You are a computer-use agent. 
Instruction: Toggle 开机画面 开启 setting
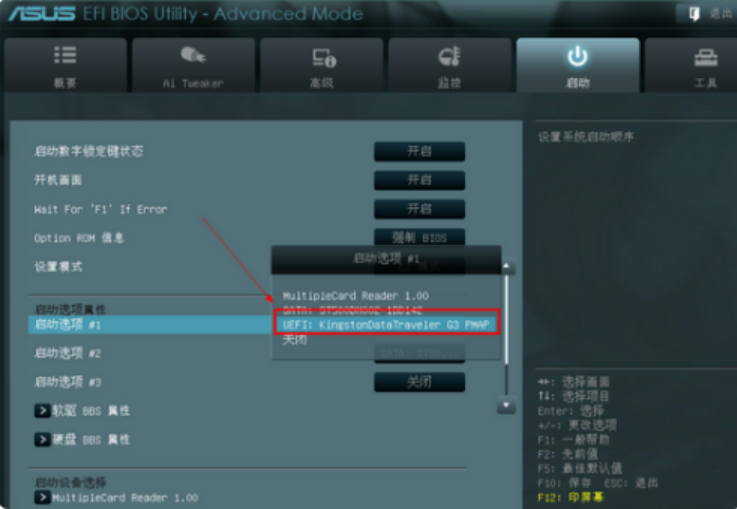pos(419,180)
